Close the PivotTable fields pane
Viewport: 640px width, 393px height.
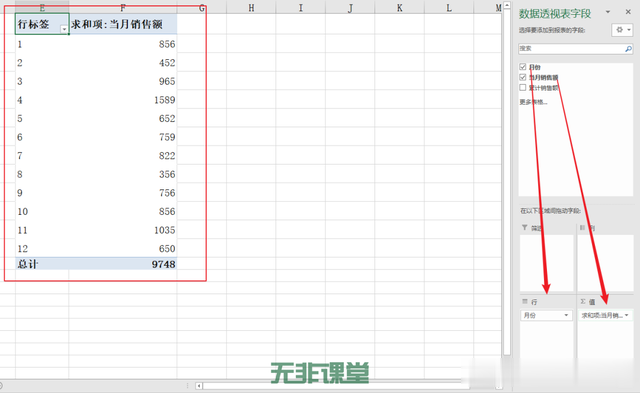[x=628, y=12]
